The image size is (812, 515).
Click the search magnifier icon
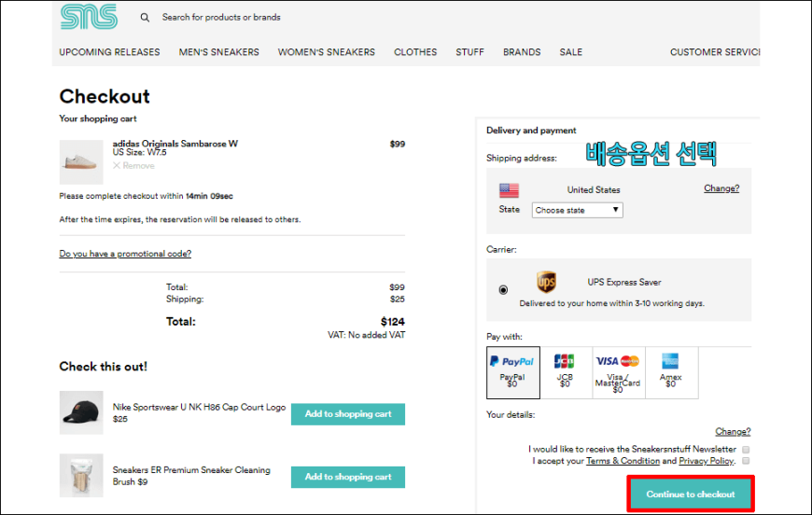coord(145,18)
